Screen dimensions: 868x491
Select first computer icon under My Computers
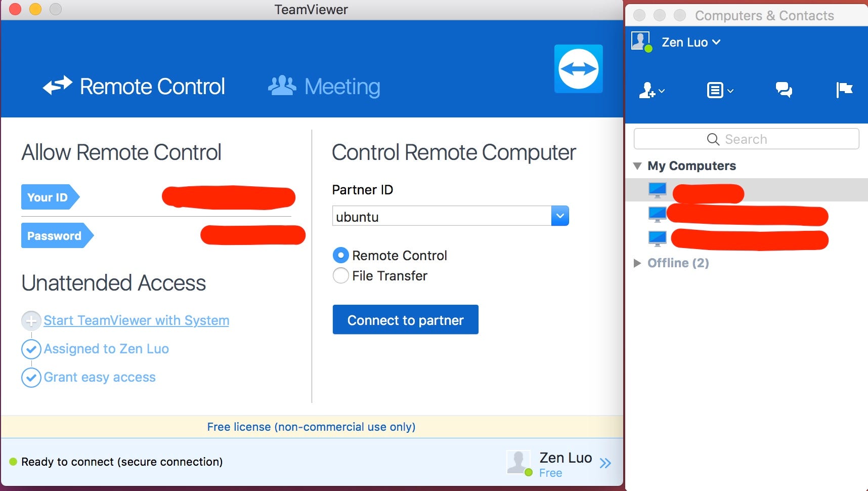tap(657, 190)
